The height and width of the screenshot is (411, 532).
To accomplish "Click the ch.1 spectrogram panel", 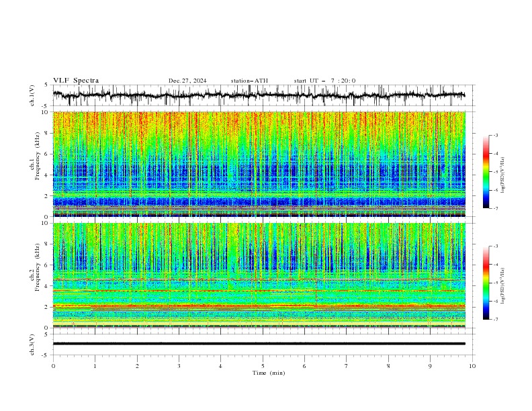I will point(259,164).
